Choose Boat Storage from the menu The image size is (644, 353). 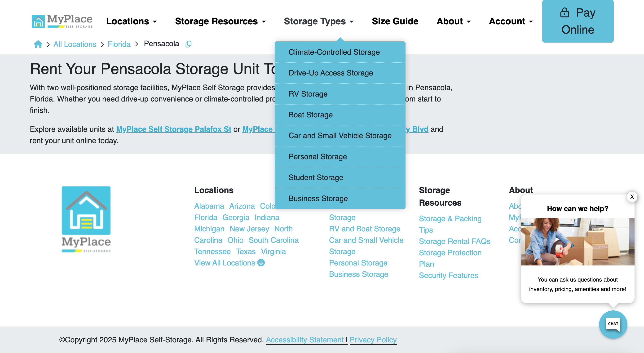point(310,115)
